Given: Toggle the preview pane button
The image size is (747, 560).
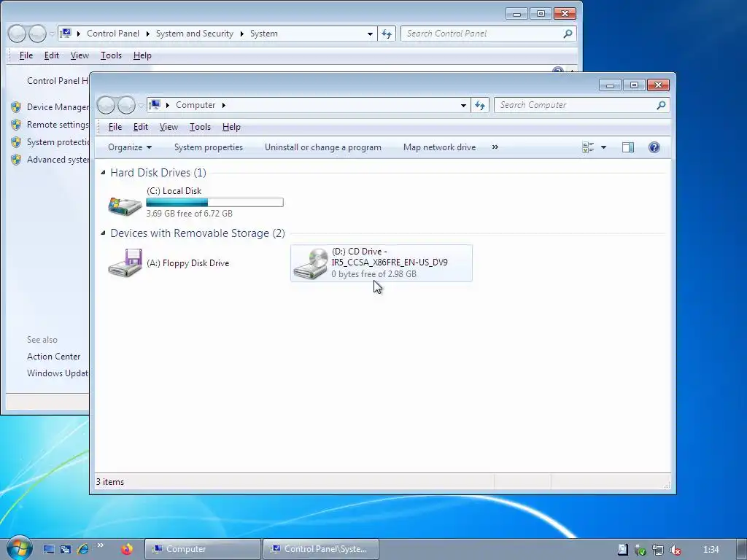Looking at the screenshot, I should click(x=628, y=147).
